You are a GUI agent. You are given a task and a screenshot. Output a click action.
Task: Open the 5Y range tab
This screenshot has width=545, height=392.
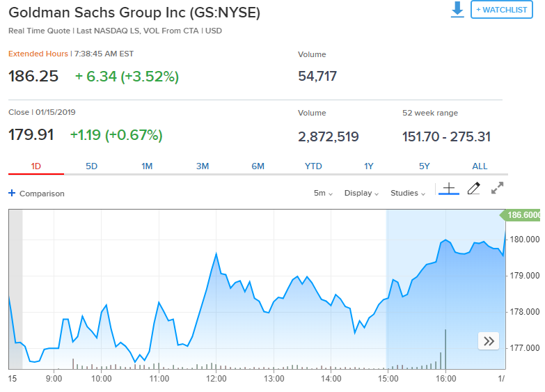[x=425, y=166]
